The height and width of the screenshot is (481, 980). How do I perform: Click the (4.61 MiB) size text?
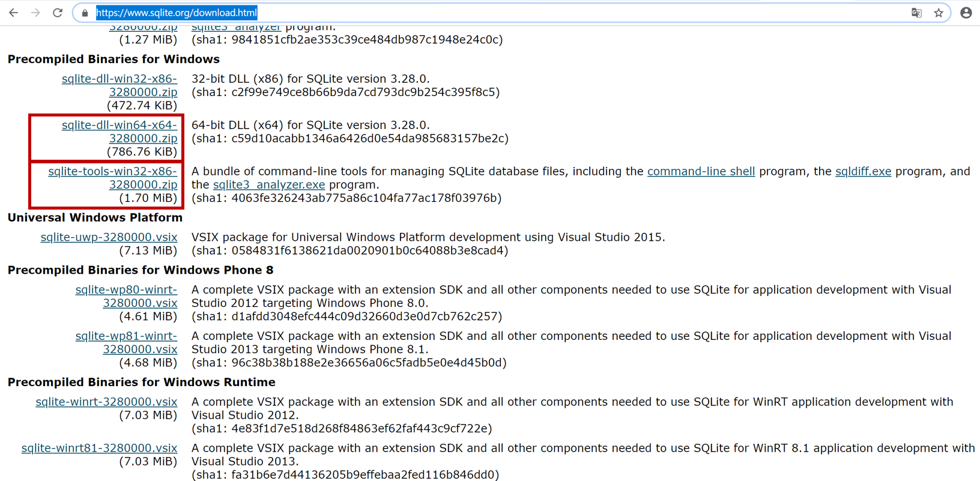(x=148, y=316)
